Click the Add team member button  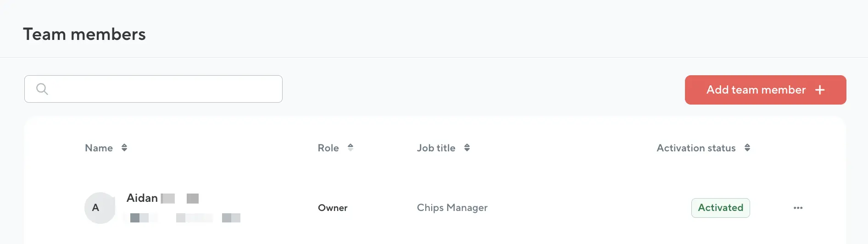pos(765,90)
